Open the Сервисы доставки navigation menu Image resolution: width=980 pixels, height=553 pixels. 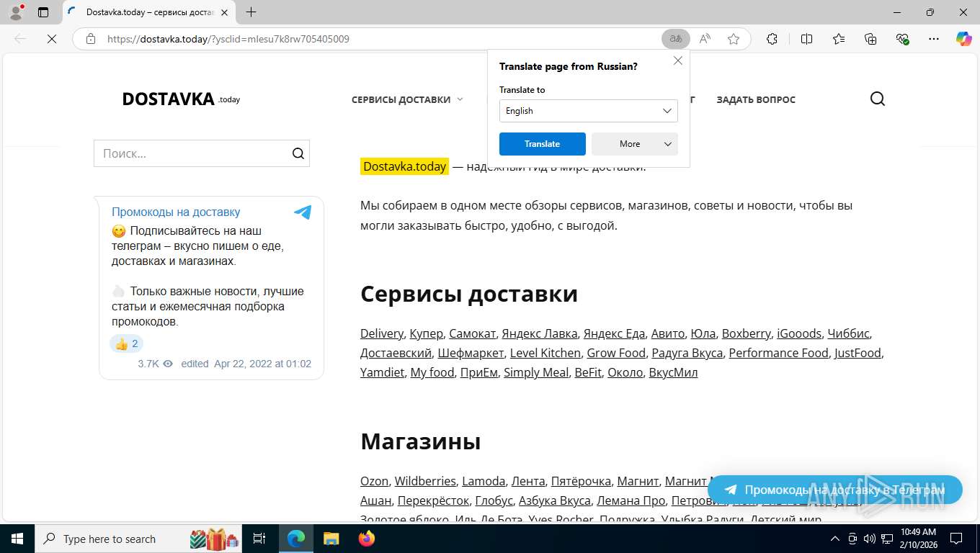pos(401,99)
